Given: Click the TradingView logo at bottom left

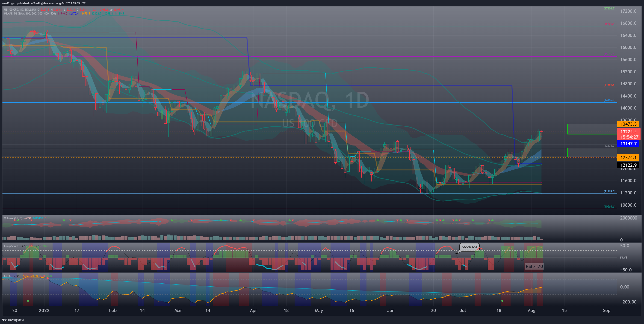Looking at the screenshot, I should 13,320.
